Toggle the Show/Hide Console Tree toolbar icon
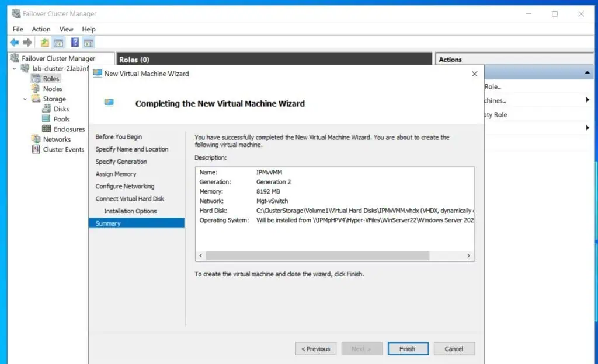 58,43
